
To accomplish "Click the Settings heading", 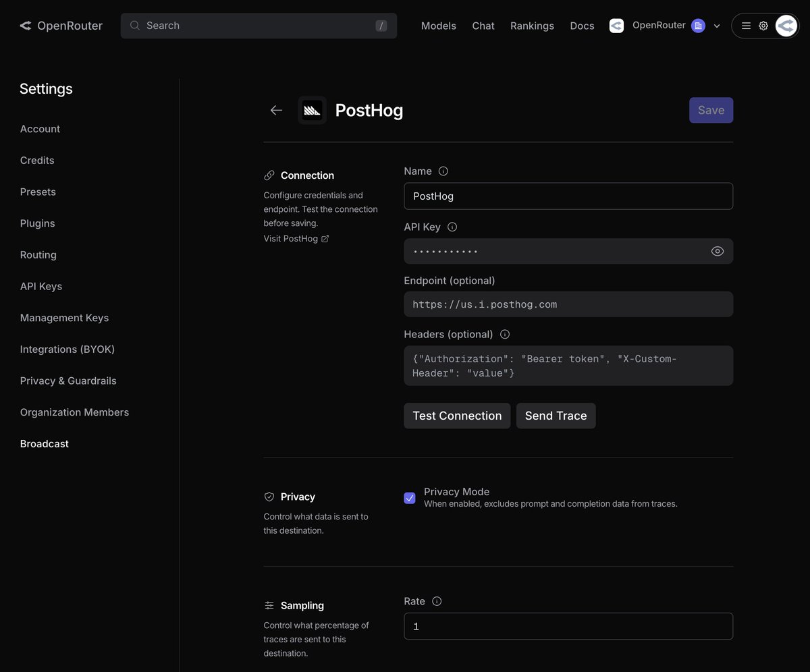I will [x=46, y=89].
